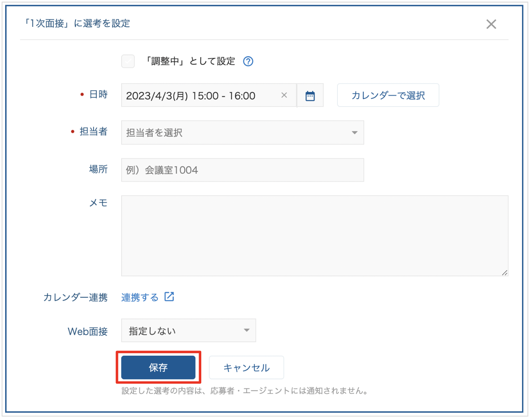532x420 pixels.
Task: Save settings with the 保存 button
Action: [158, 367]
